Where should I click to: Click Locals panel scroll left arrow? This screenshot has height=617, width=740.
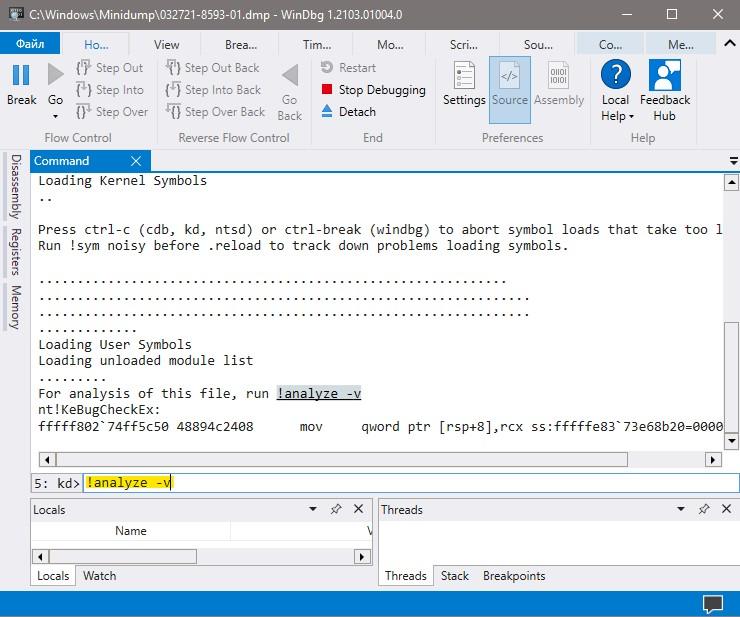40,557
